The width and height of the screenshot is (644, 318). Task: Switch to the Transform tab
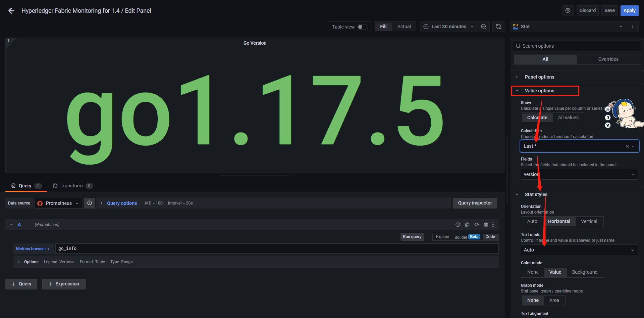72,186
